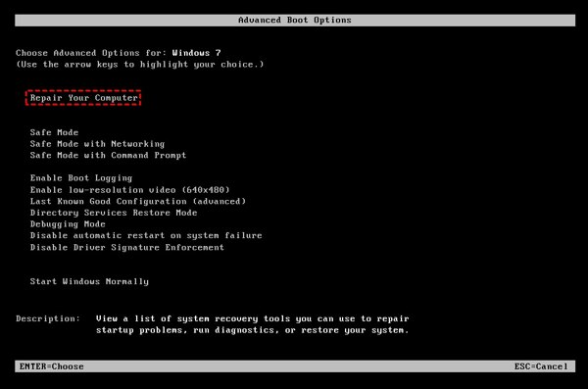Pick Safe Mode with Command Prompt
Screen dimensions: 588x389
tap(108, 155)
